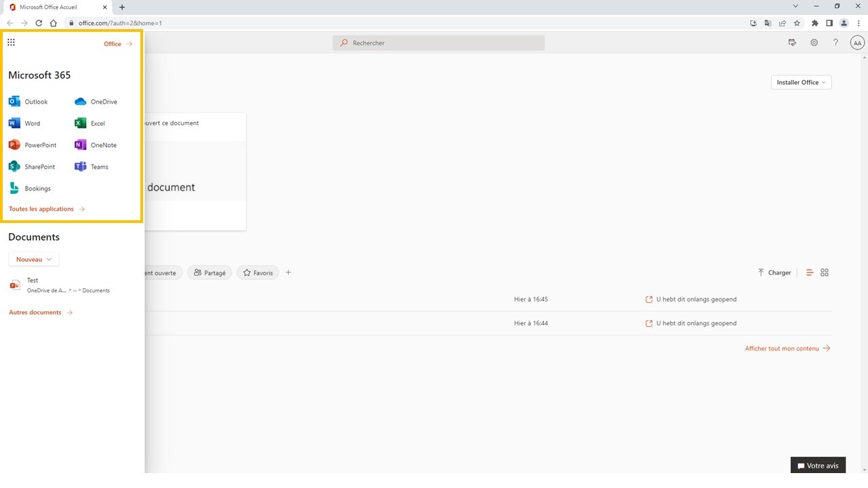The image size is (868, 488).
Task: Expand the Nouveau dropdown button
Action: pyautogui.click(x=34, y=260)
